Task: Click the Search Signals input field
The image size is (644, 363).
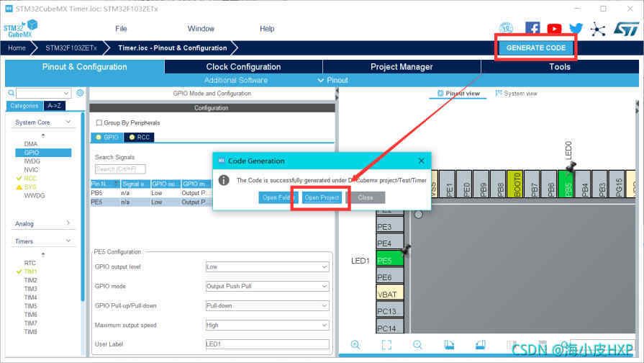Action: 120,169
